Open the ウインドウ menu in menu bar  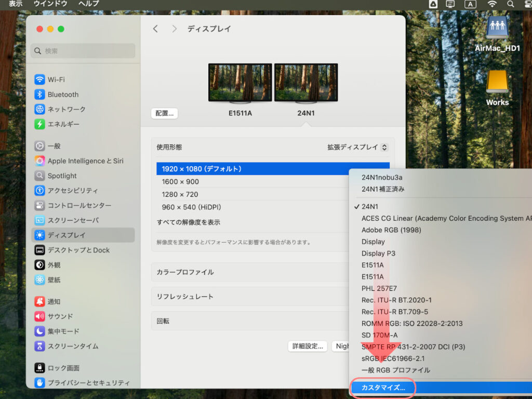pos(50,4)
